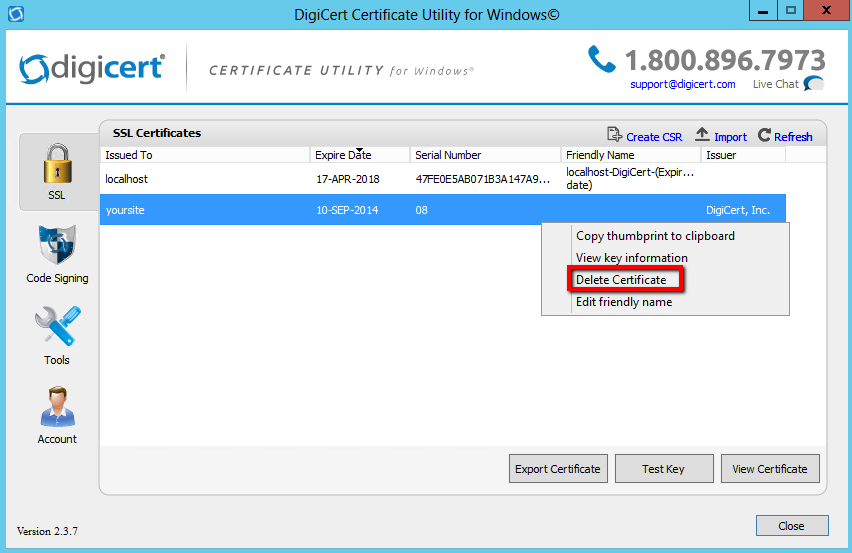Sort by Issued To column header
The height and width of the screenshot is (553, 852).
[205, 155]
